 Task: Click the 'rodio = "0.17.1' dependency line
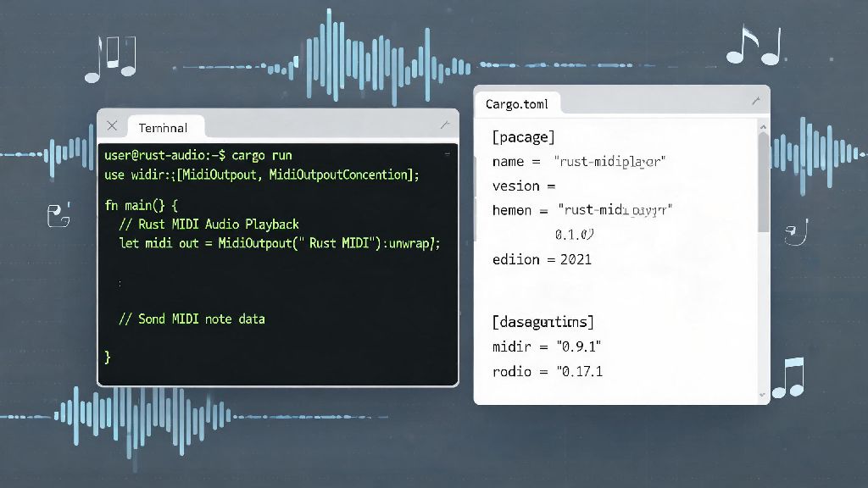click(x=548, y=371)
